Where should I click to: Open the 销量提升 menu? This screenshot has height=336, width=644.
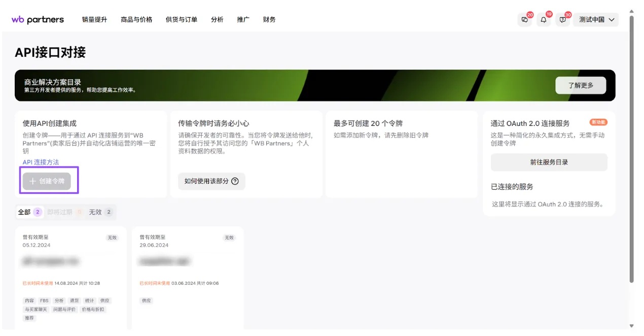[94, 20]
